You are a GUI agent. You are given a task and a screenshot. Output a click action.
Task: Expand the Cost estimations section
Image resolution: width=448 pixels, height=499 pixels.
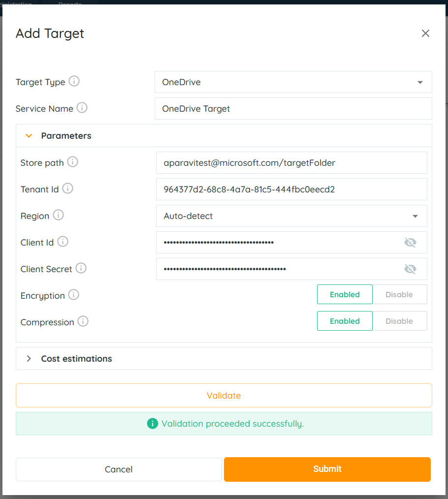click(x=76, y=359)
